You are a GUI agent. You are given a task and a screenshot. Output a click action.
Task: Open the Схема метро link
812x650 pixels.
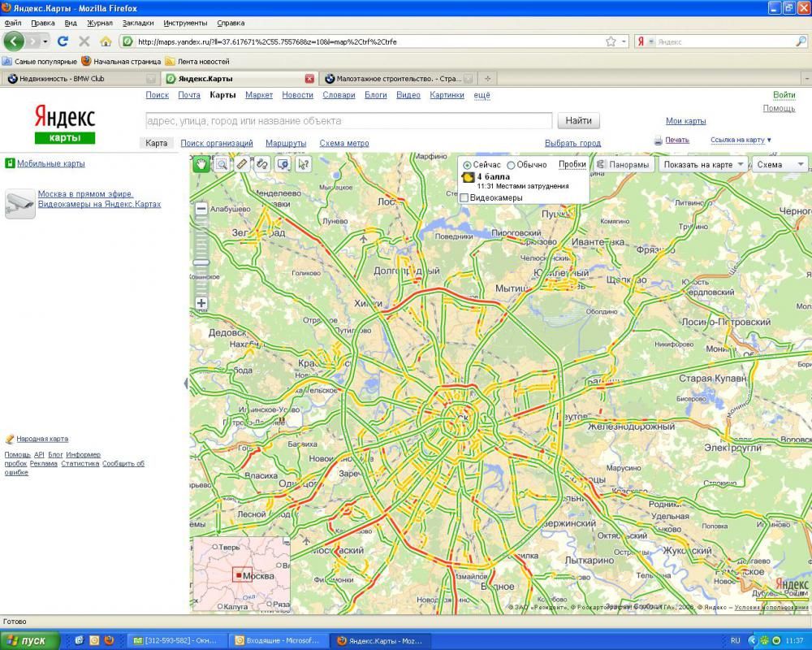pyautogui.click(x=344, y=143)
